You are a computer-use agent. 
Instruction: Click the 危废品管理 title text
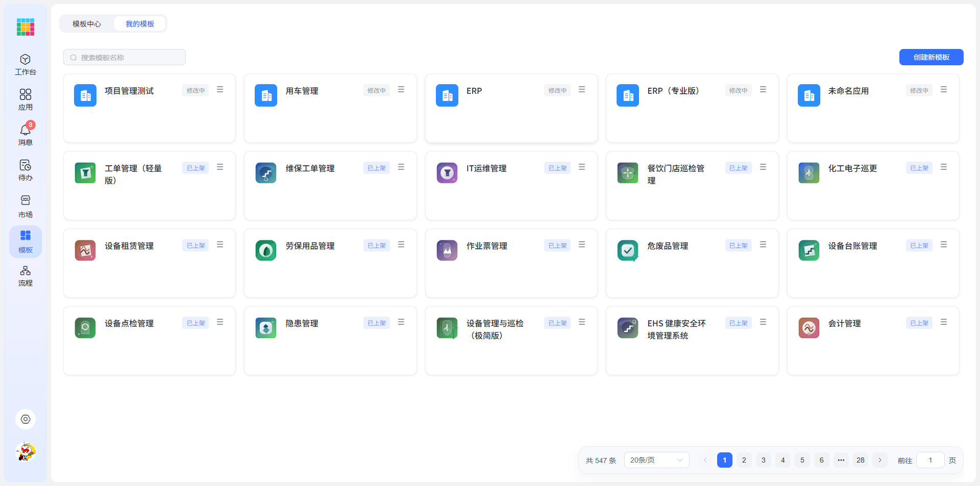668,246
